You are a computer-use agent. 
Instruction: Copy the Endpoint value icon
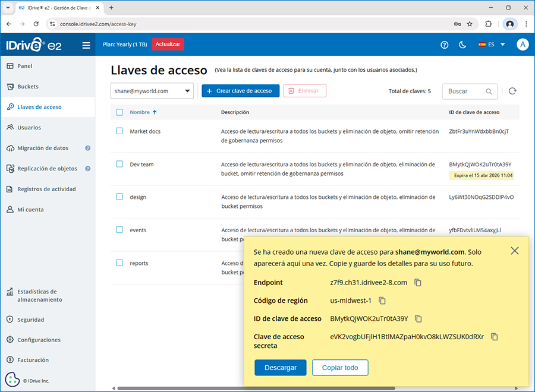[418, 283]
